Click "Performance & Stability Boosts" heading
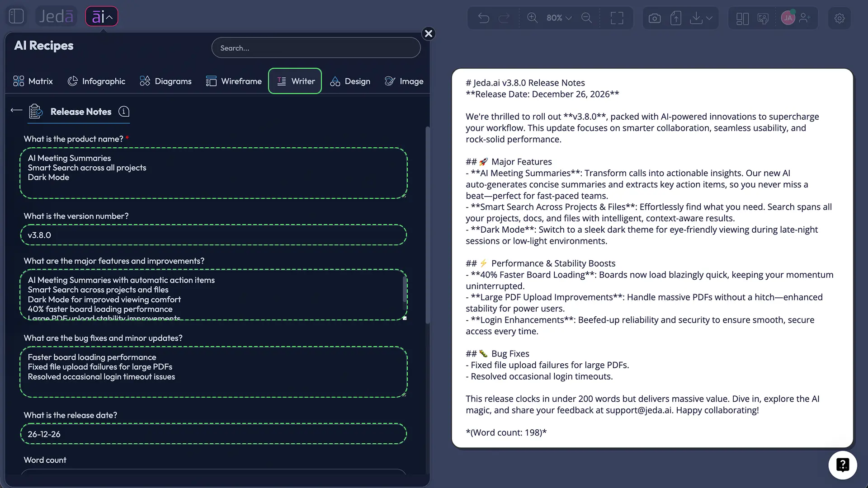Screen dimensions: 868x488 click(553, 263)
